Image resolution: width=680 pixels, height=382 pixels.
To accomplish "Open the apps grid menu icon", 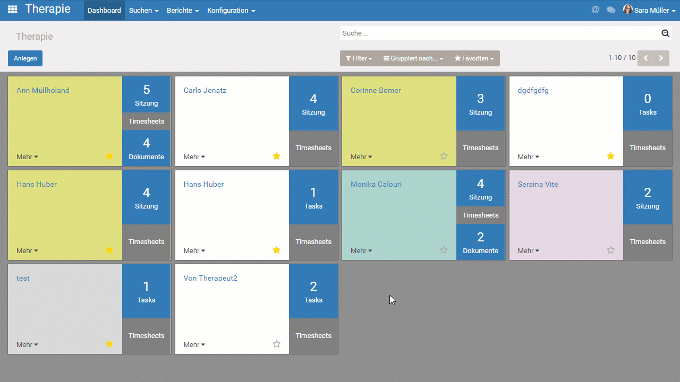I will pos(13,9).
